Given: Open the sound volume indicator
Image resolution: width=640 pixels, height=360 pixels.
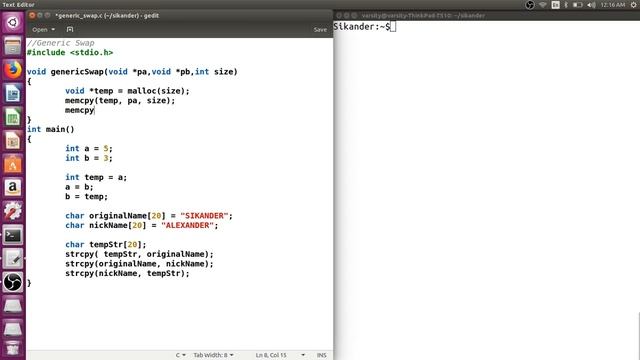Looking at the screenshot, I should pyautogui.click(x=591, y=4).
